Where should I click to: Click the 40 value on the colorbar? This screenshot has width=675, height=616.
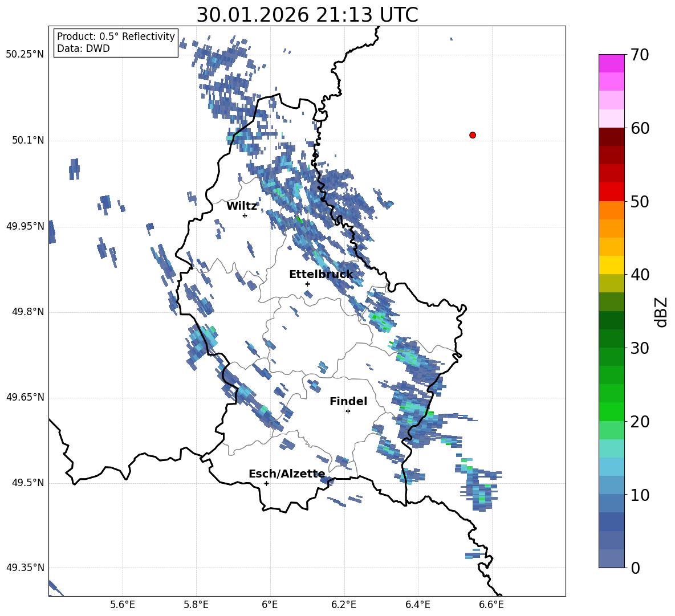tap(640, 275)
